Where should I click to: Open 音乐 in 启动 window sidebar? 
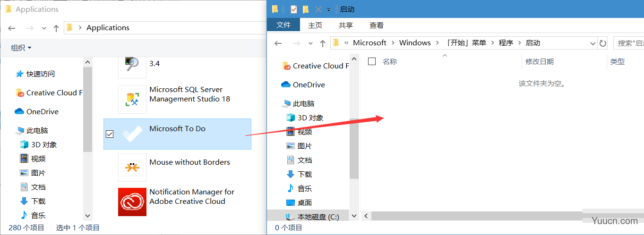(x=299, y=189)
